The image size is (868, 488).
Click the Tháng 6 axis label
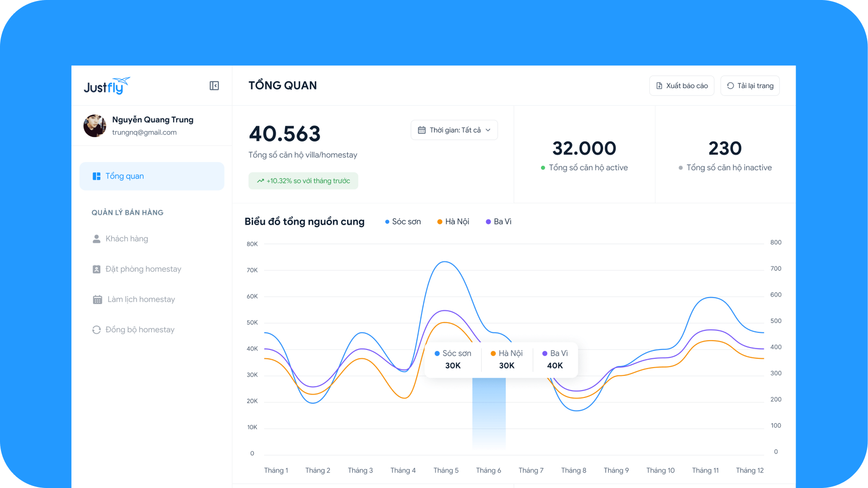pos(489,470)
